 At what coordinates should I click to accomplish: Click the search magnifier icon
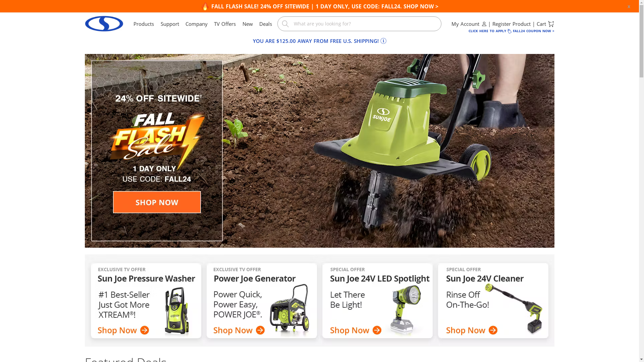click(x=285, y=24)
